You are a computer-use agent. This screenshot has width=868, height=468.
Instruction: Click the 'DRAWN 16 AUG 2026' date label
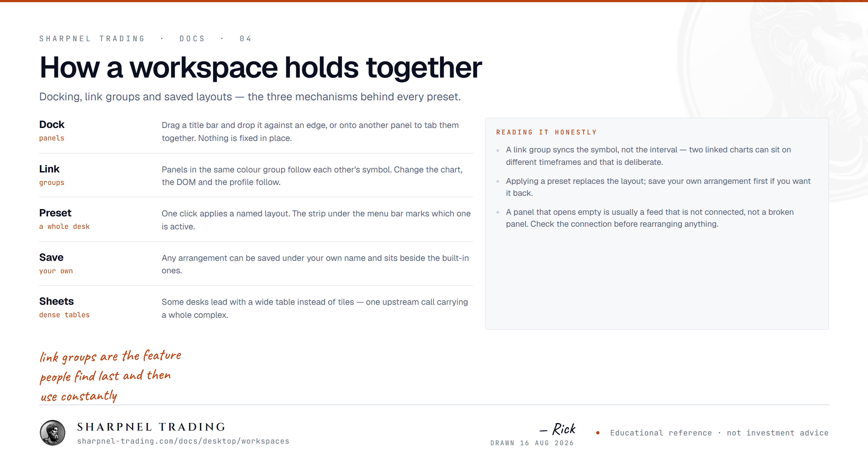(532, 443)
